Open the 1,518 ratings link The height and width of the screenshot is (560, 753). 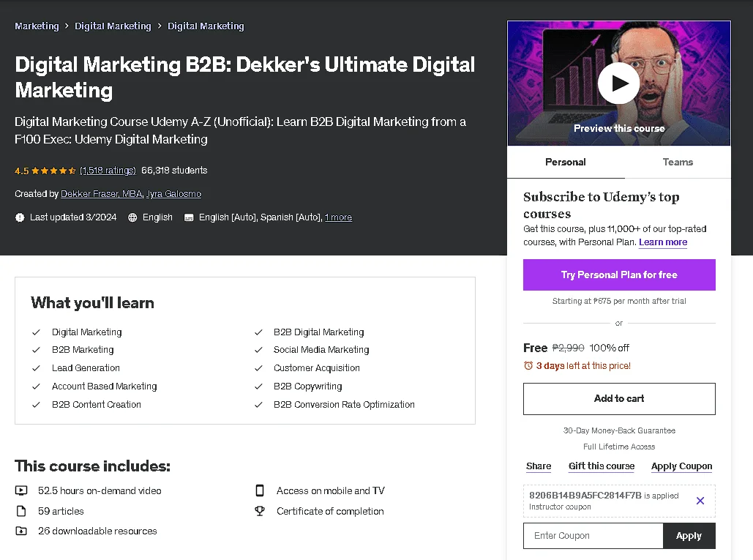coord(108,171)
